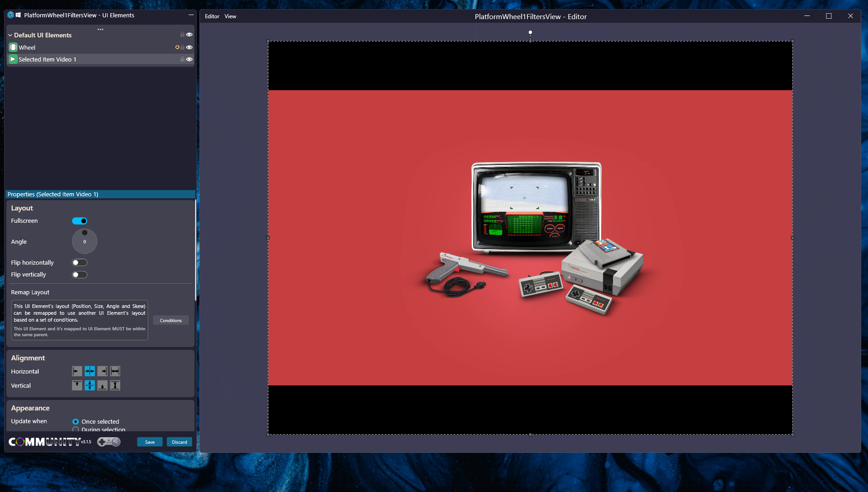This screenshot has width=868, height=492.
Task: Click the Properties panel vertical scrollbar
Action: coord(195,251)
